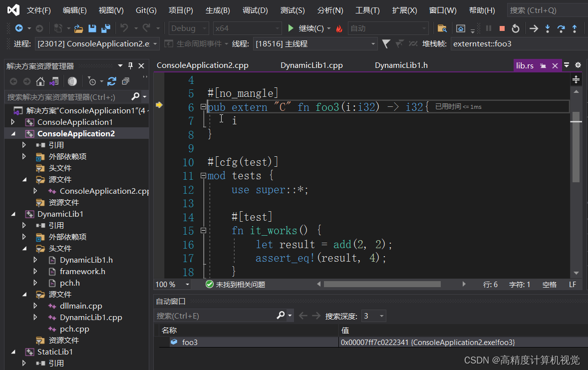Click the main search box (Ctrl+Q)
This screenshot has height=370, width=588.
coord(547,10)
